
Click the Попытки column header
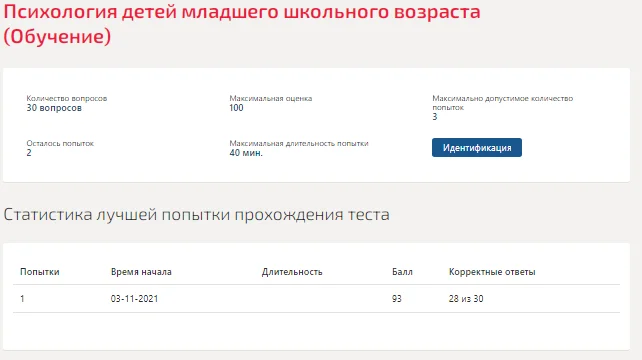[40, 272]
